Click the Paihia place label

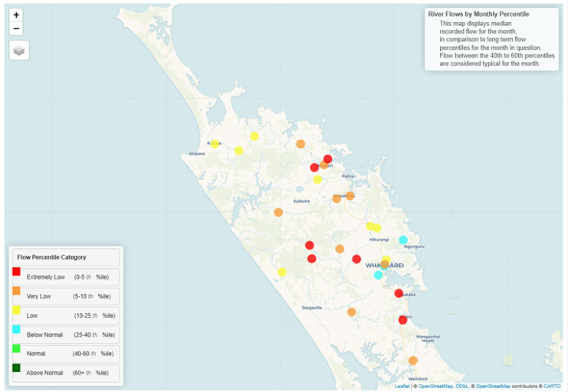point(348,176)
